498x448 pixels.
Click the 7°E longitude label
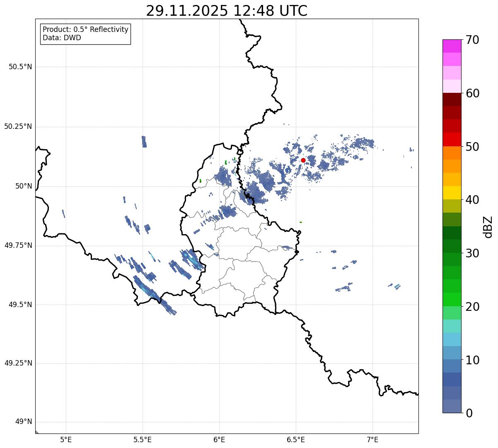click(x=372, y=439)
